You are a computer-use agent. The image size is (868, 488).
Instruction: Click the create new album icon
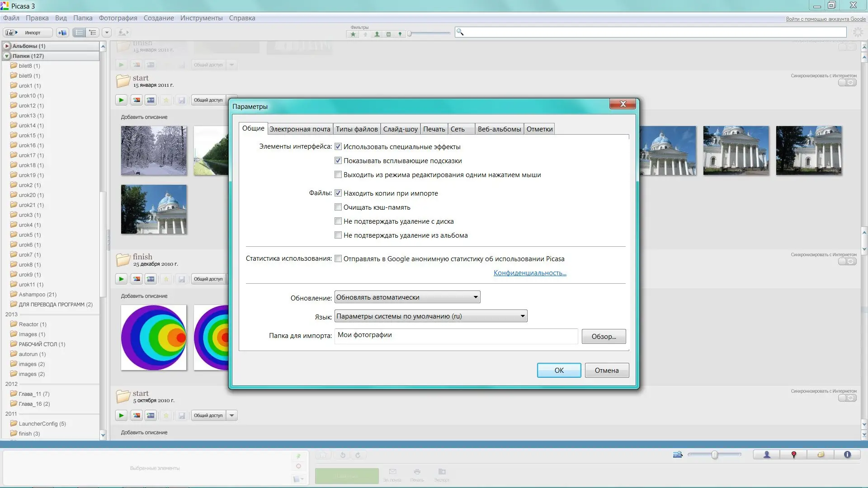point(62,33)
